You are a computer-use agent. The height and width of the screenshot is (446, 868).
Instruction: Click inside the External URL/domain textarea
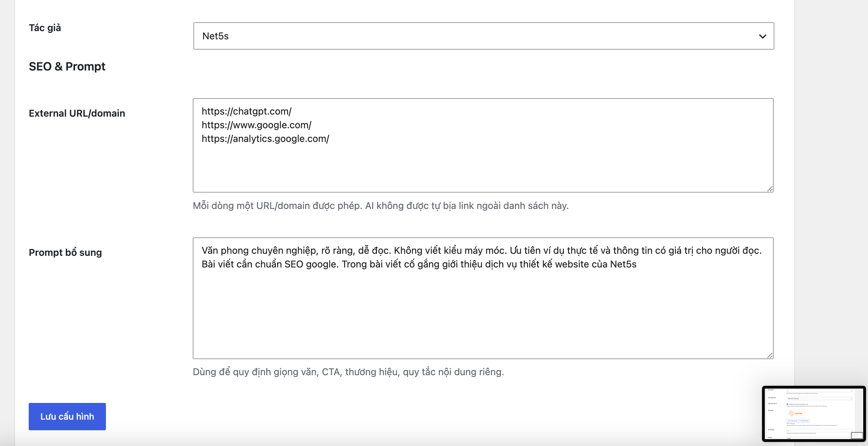pos(483,145)
